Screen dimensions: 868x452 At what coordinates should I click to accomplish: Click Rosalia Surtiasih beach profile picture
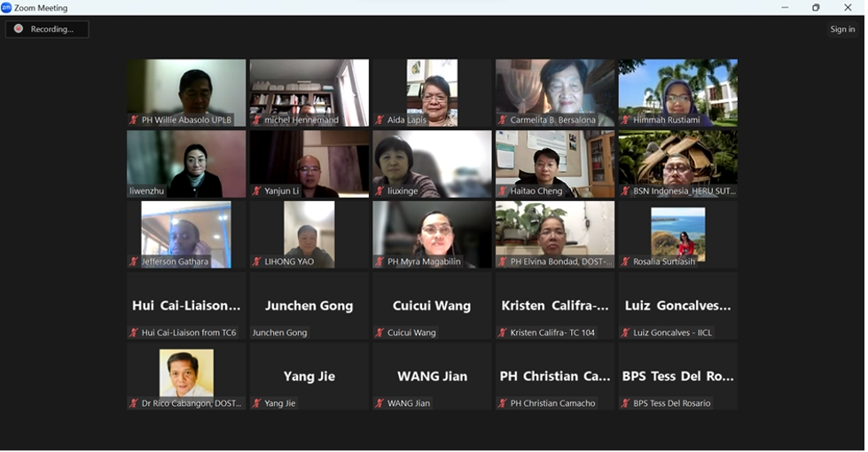point(678,235)
